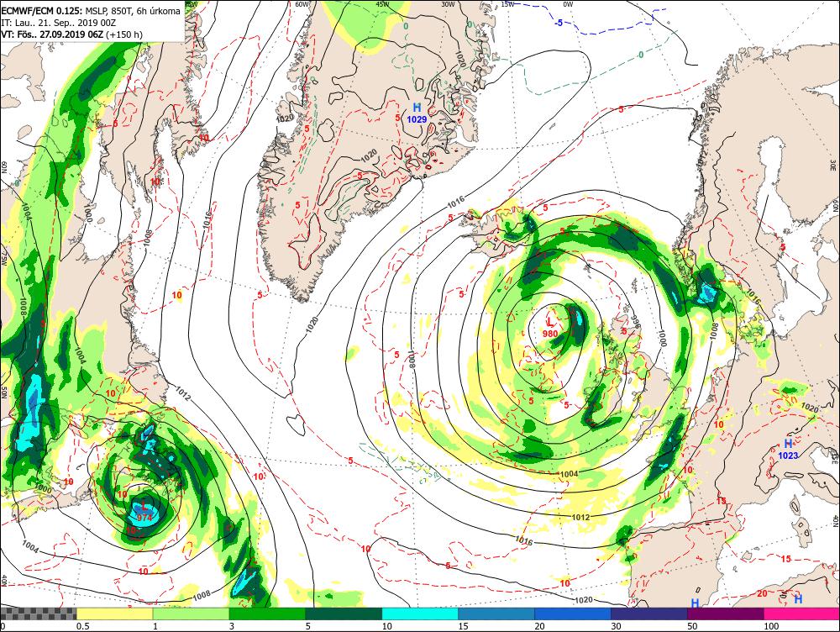Click the '75W' longitude label
Viewport: 840px width, 632px height.
(3, 259)
